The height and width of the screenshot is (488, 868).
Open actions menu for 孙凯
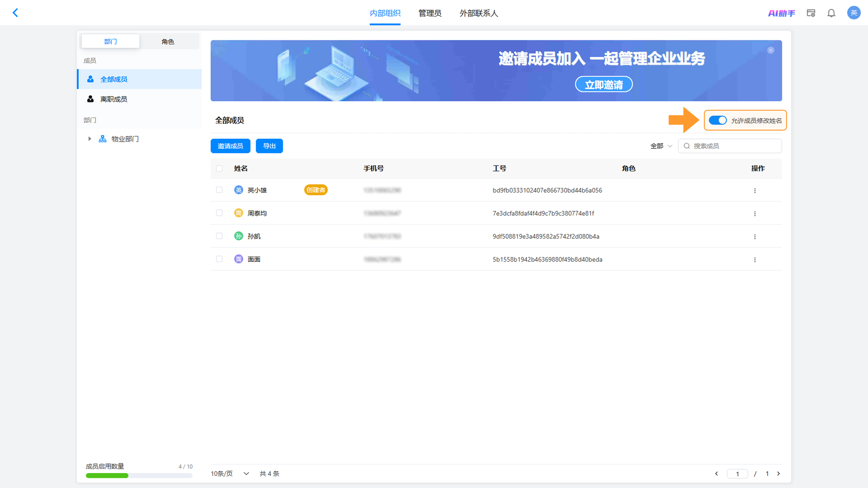[755, 237]
